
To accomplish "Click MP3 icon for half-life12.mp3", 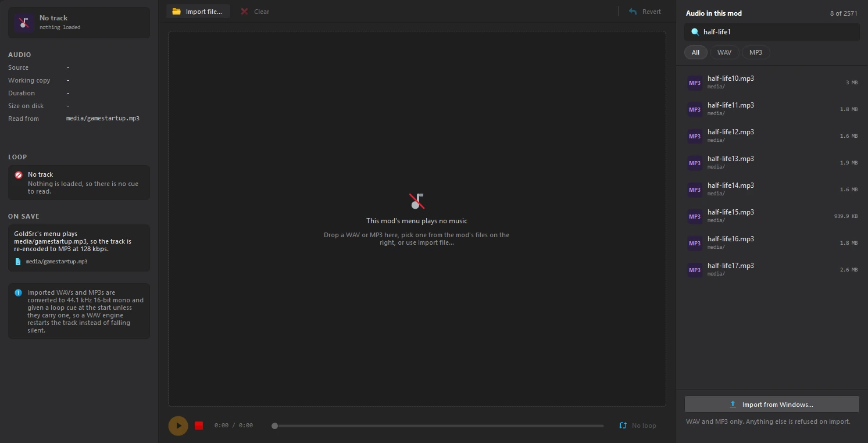I will tap(695, 136).
